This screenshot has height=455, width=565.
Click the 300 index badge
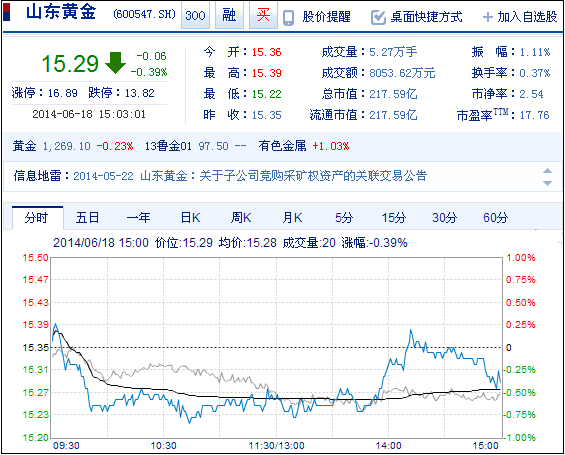click(195, 15)
